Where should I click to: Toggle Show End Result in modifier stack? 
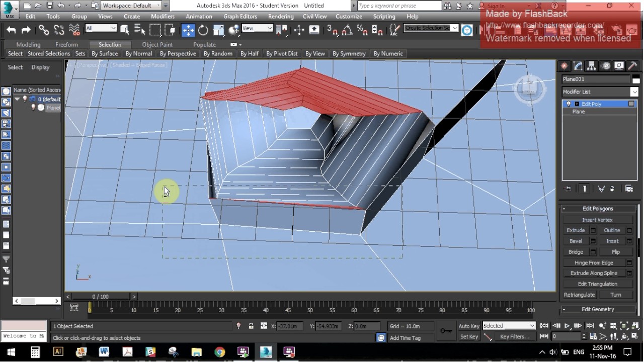click(585, 189)
